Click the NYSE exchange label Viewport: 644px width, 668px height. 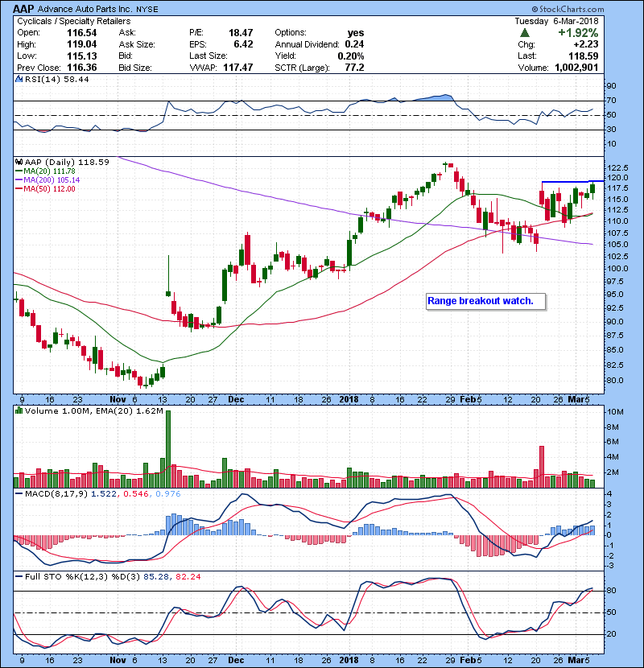point(147,10)
